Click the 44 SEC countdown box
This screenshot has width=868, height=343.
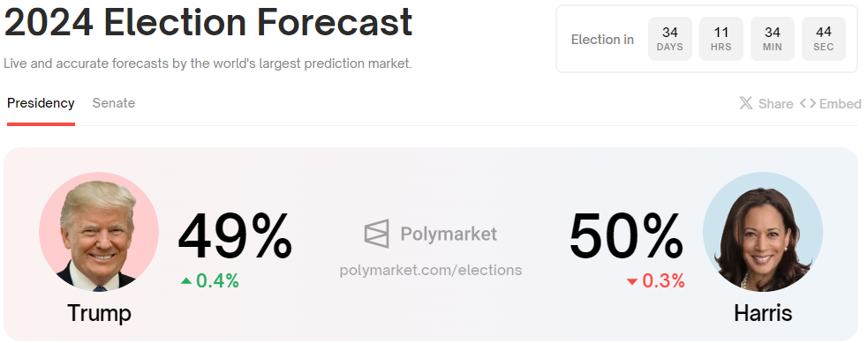coord(824,39)
